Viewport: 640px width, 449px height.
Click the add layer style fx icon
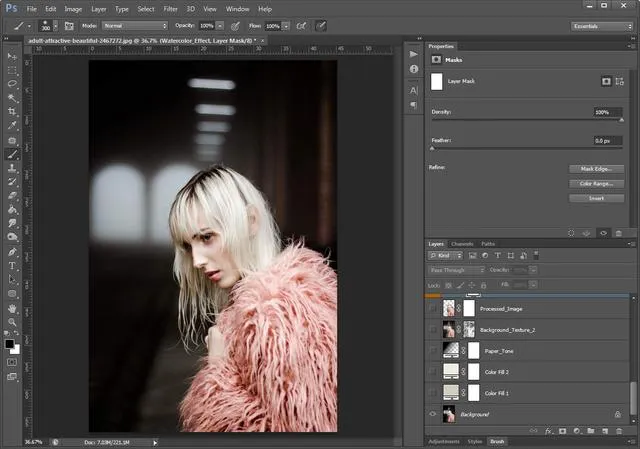[549, 431]
